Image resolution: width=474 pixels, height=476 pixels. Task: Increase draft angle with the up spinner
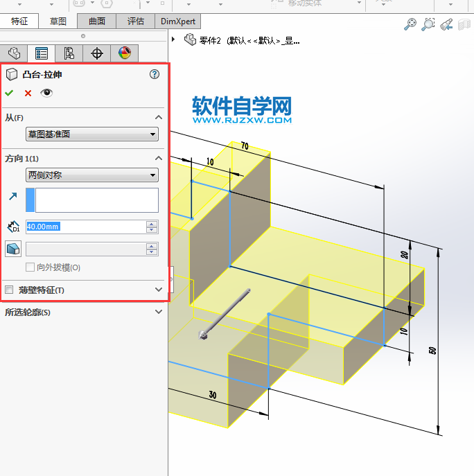[x=152, y=246]
